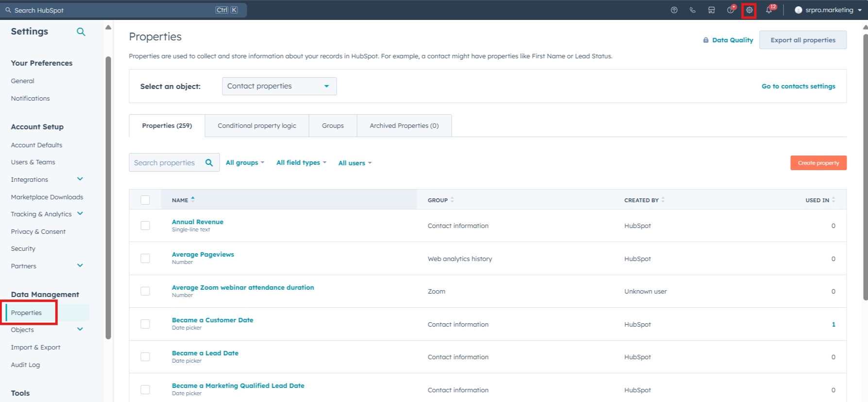Click the lock icon beside Data Quality
868x402 pixels.
(x=706, y=40)
